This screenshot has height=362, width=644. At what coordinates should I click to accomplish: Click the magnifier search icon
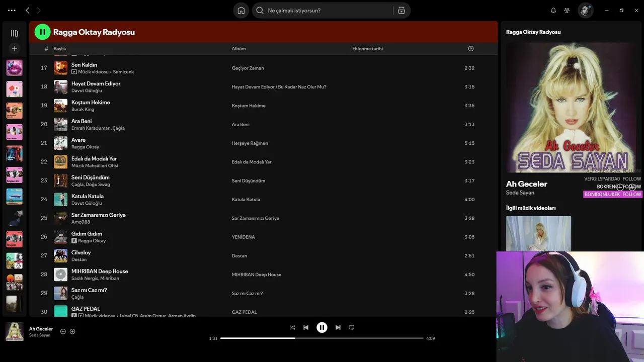260,10
